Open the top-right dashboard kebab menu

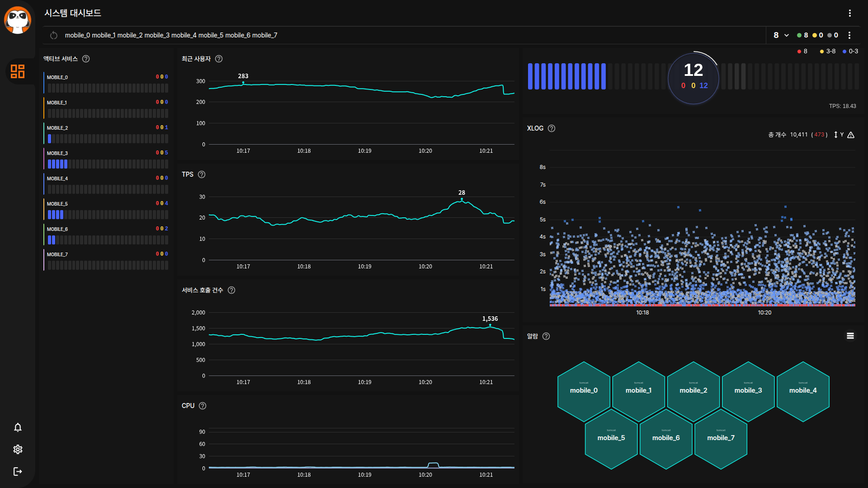point(850,13)
